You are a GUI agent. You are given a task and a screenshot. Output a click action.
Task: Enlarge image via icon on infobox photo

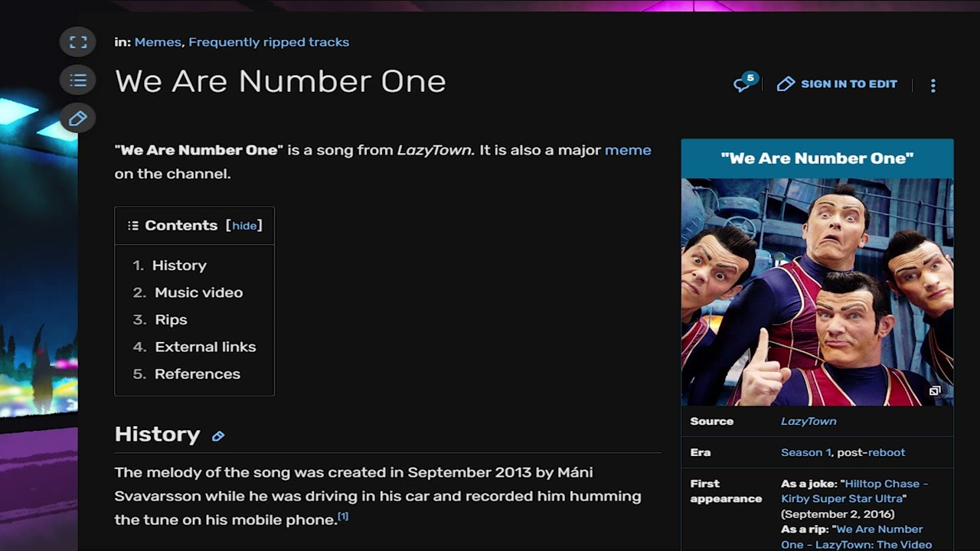coord(935,391)
